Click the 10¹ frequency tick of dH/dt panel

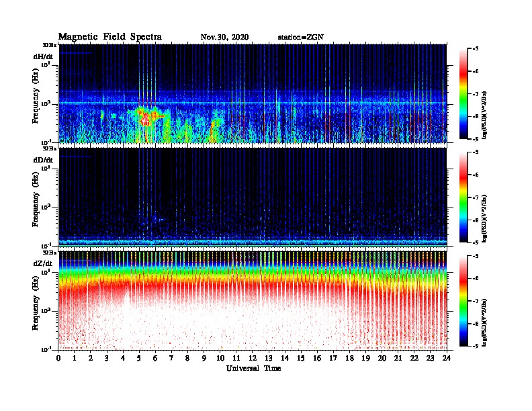tap(46, 64)
